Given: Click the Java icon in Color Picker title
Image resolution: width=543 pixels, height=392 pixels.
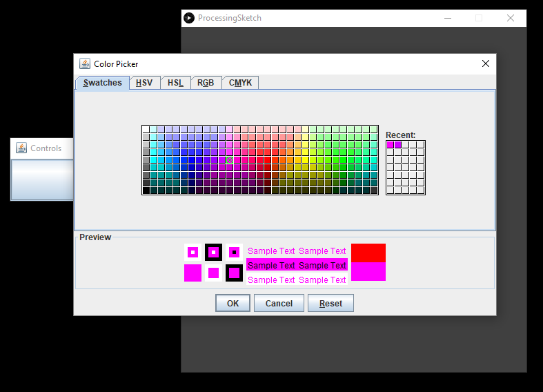Looking at the screenshot, I should (x=85, y=63).
